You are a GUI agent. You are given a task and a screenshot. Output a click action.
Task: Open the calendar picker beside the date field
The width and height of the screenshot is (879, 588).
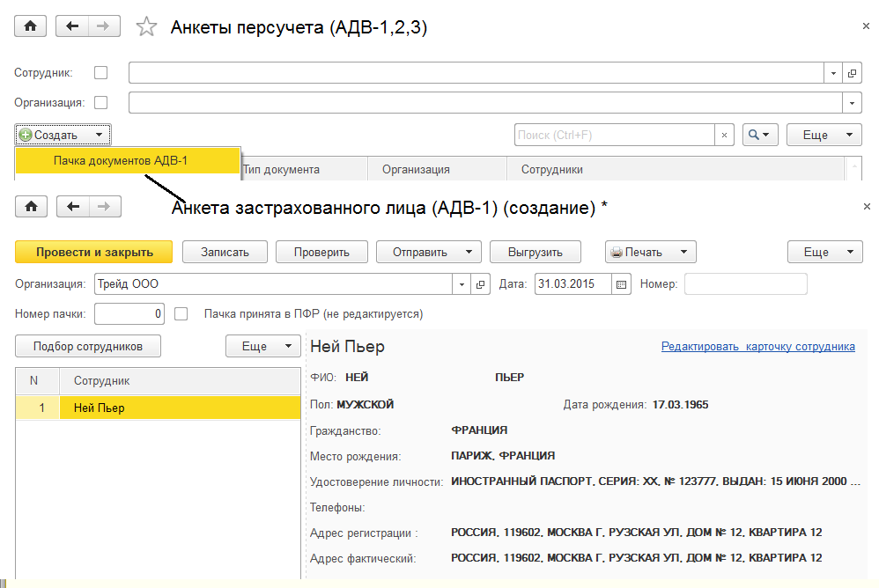point(622,284)
